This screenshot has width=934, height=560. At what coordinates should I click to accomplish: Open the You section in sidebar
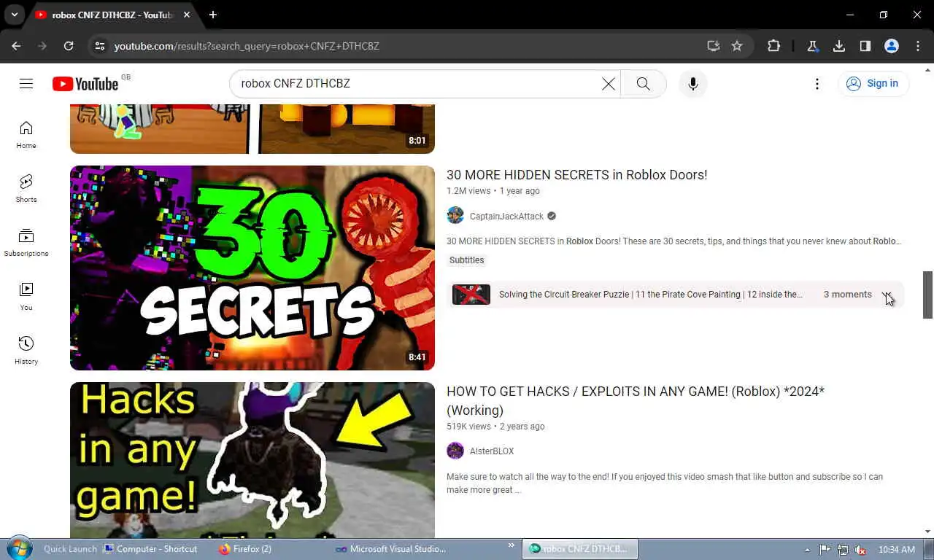point(26,297)
